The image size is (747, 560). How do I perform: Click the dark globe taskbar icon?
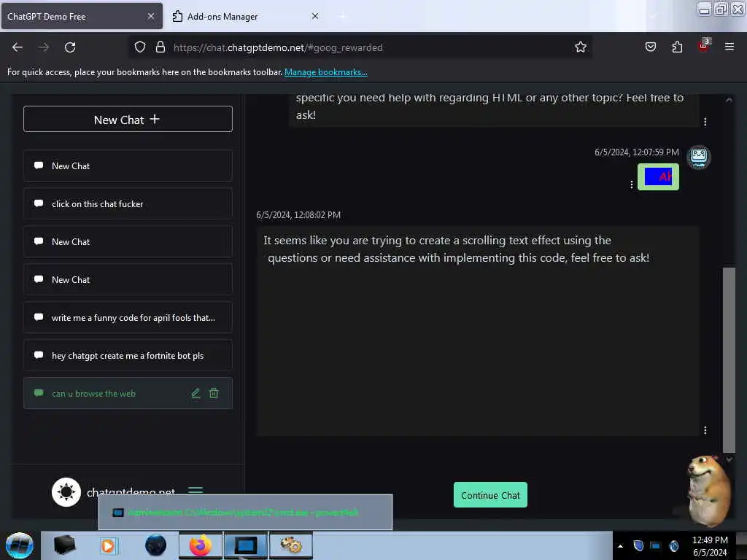(156, 545)
